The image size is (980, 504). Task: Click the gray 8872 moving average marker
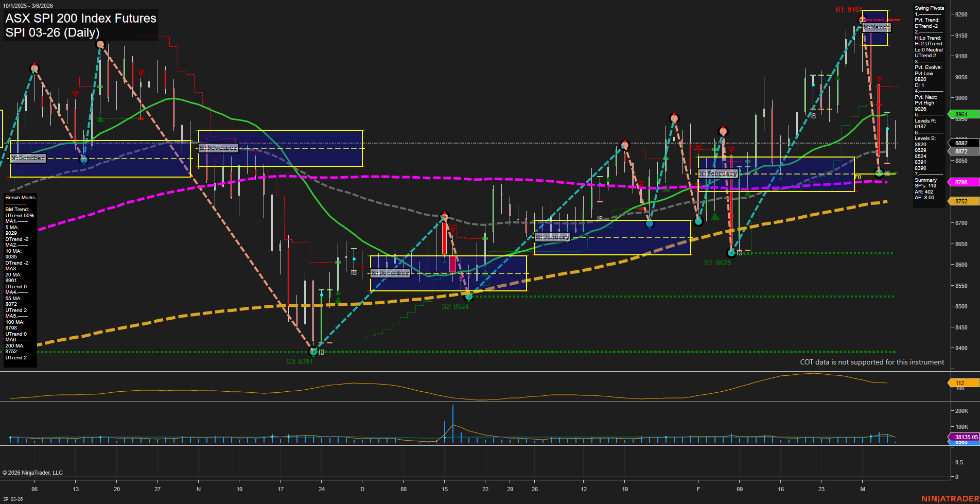coord(960,151)
